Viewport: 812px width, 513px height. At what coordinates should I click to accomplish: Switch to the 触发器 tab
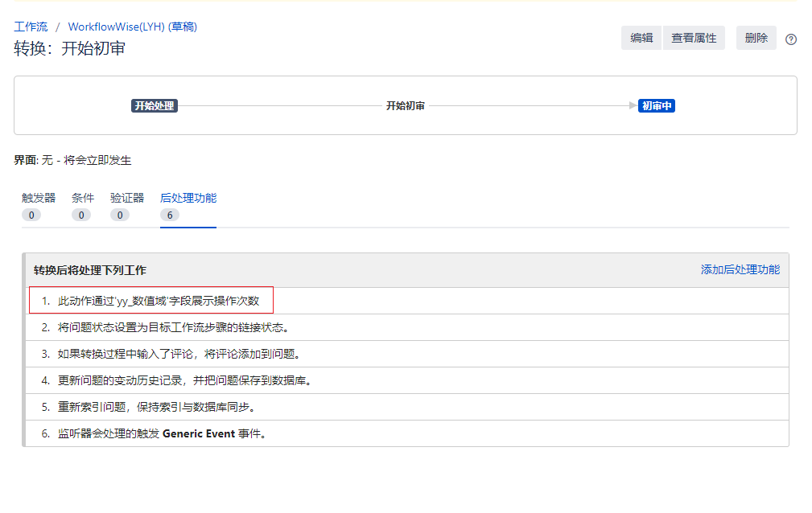click(x=39, y=198)
